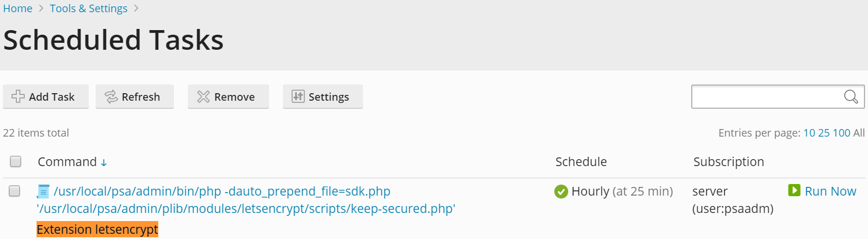This screenshot has width=868, height=239.
Task: Sort by the Command column arrow
Action: tap(104, 163)
